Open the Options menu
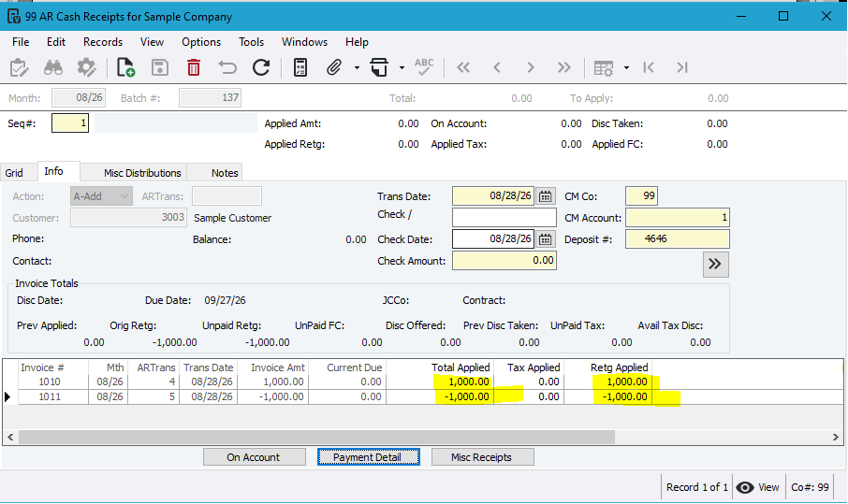 pyautogui.click(x=201, y=42)
